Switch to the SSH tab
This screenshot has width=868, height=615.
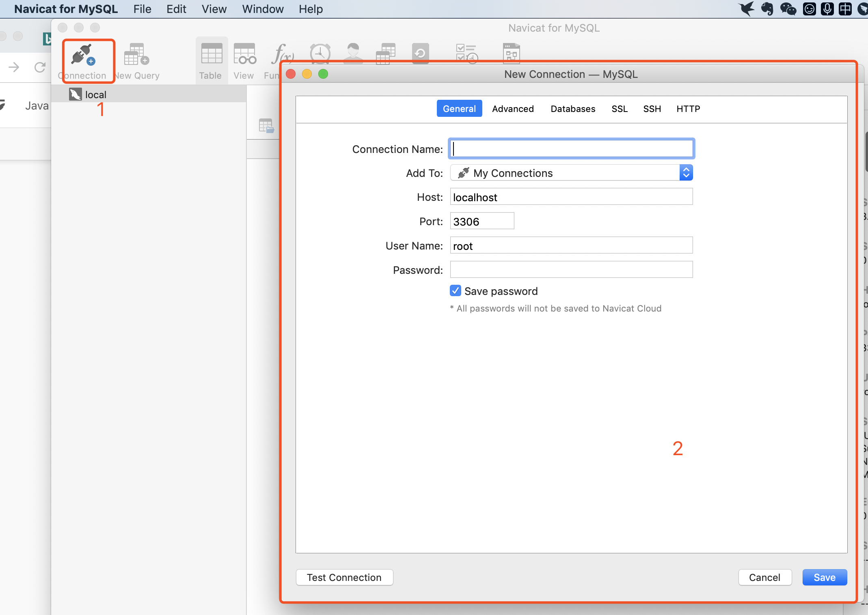pyautogui.click(x=652, y=109)
